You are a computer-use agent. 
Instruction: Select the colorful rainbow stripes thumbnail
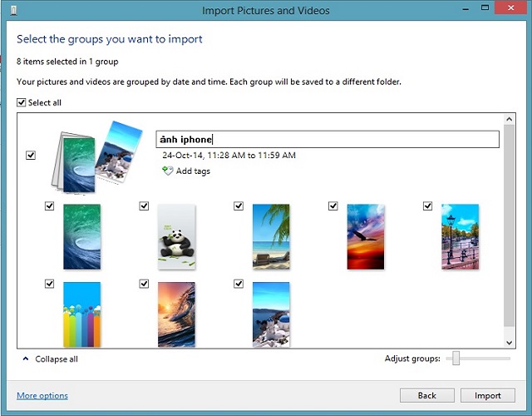point(81,314)
